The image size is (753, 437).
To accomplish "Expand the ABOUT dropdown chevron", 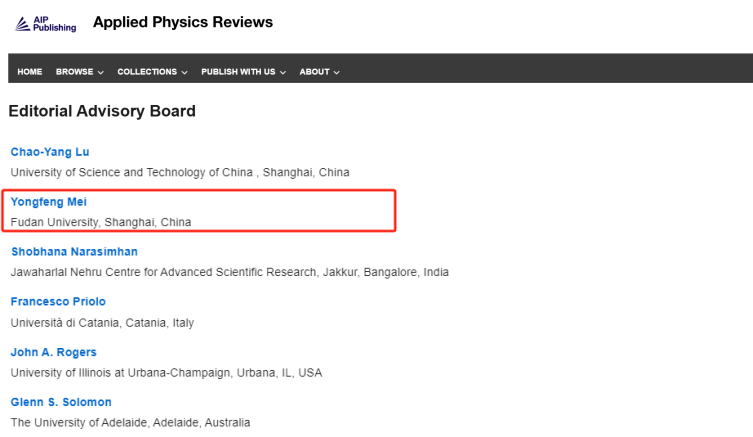I will [337, 73].
